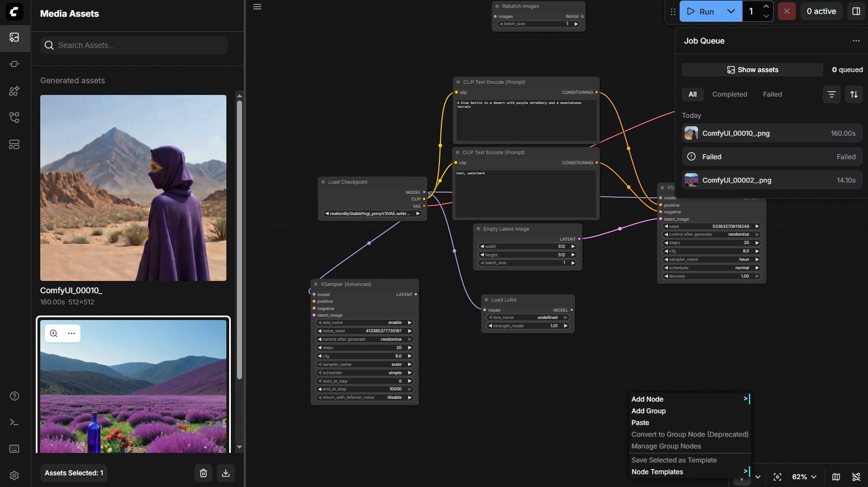
Task: Toggle link visibility icon
Action: tap(856, 477)
